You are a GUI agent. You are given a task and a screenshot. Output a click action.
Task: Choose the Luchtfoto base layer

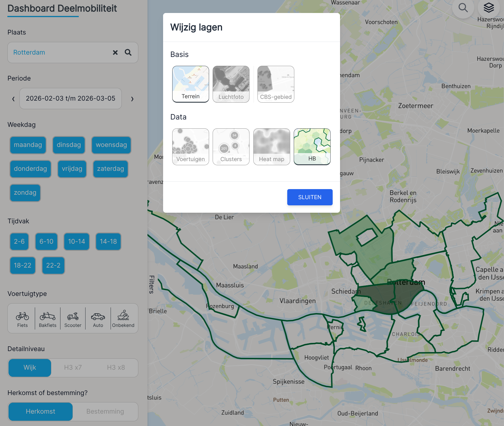(231, 84)
